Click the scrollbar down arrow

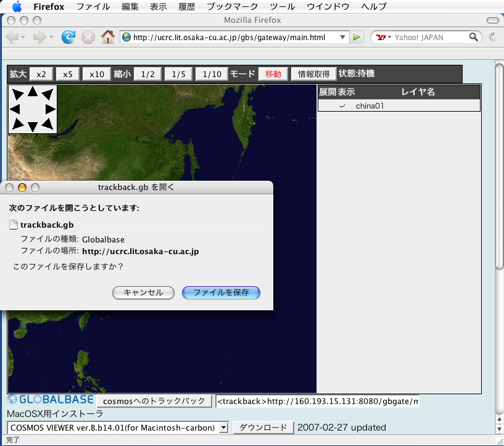[x=499, y=429]
